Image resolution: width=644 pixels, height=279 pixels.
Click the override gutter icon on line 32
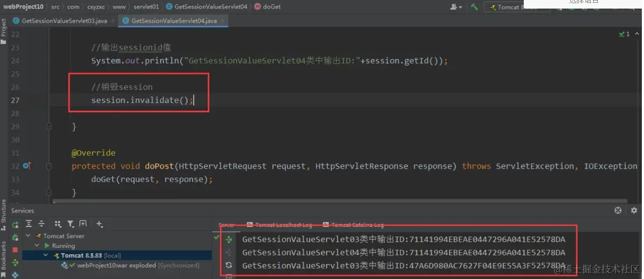27,166
